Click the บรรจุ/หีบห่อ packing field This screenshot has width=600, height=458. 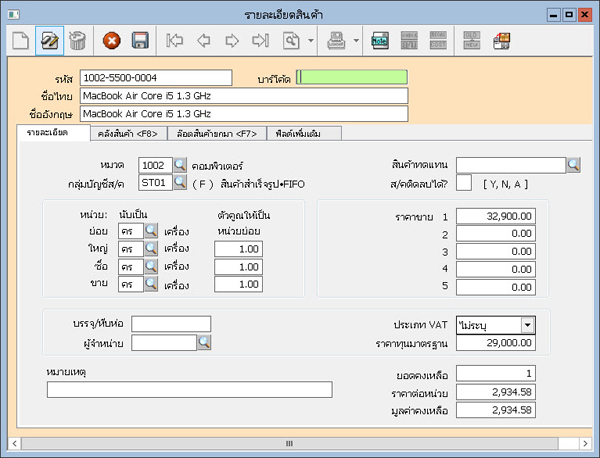click(x=171, y=324)
